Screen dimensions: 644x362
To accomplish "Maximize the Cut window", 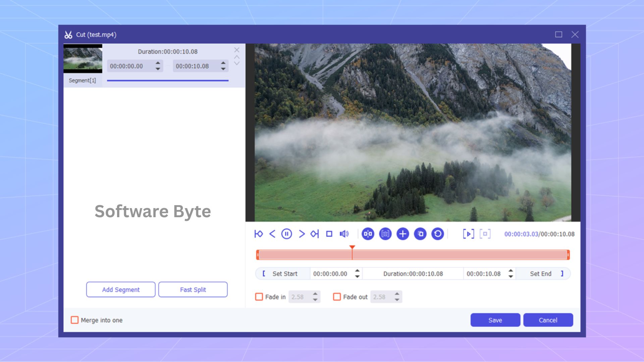I will click(x=558, y=35).
